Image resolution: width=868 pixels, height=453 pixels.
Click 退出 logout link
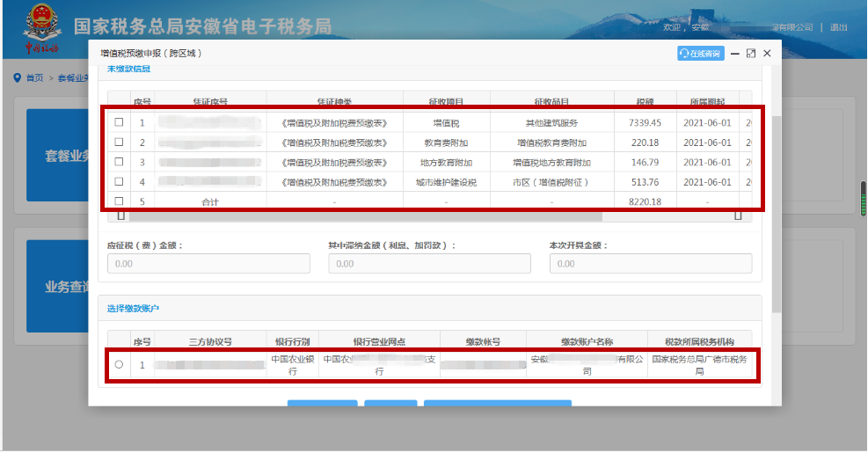[839, 27]
